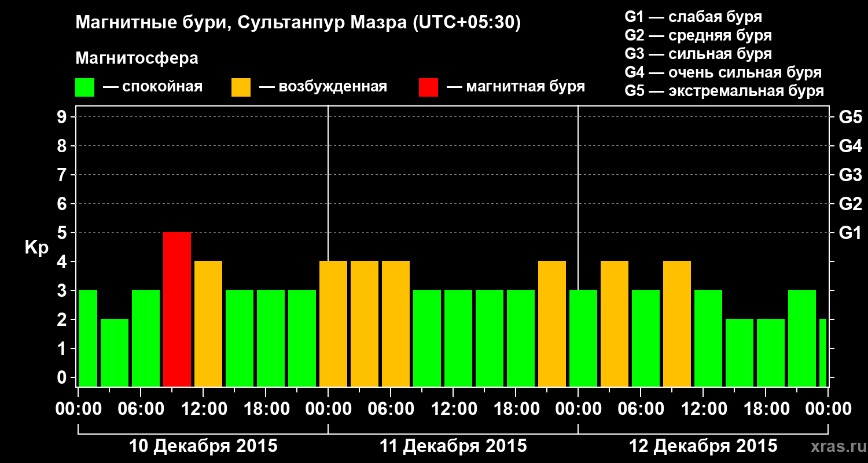Click the '5' value on the Kp axis

click(x=63, y=233)
